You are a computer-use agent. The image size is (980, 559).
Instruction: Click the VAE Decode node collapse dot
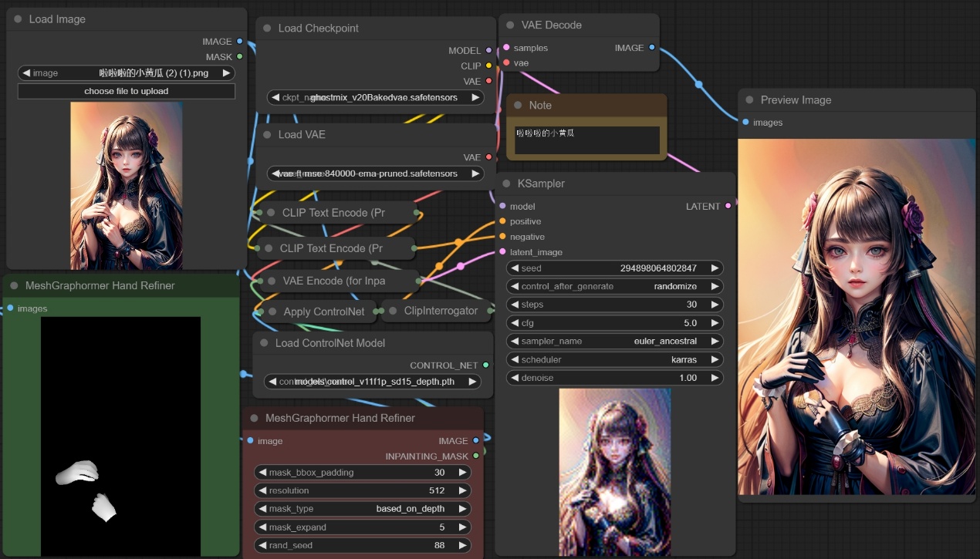(510, 25)
